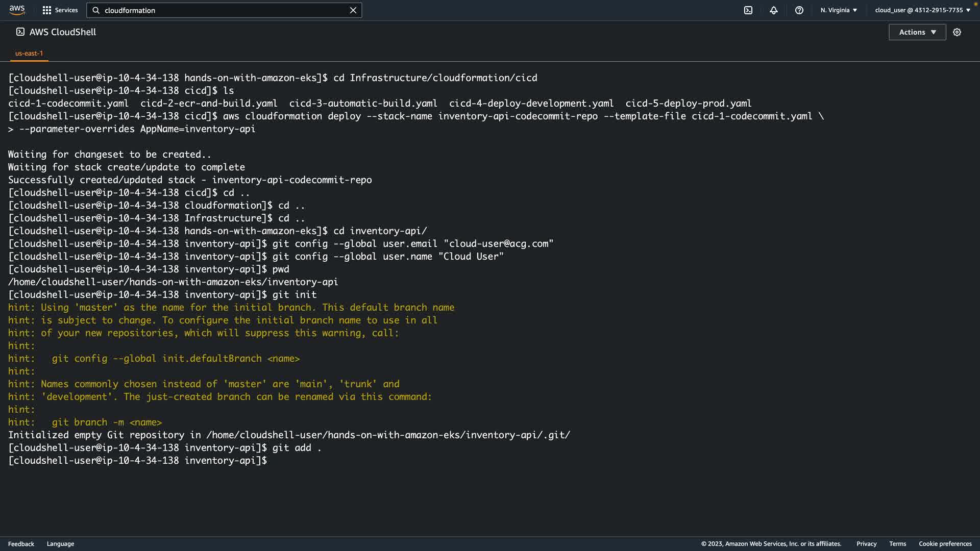
Task: Open the Services grid menu
Action: 47,10
